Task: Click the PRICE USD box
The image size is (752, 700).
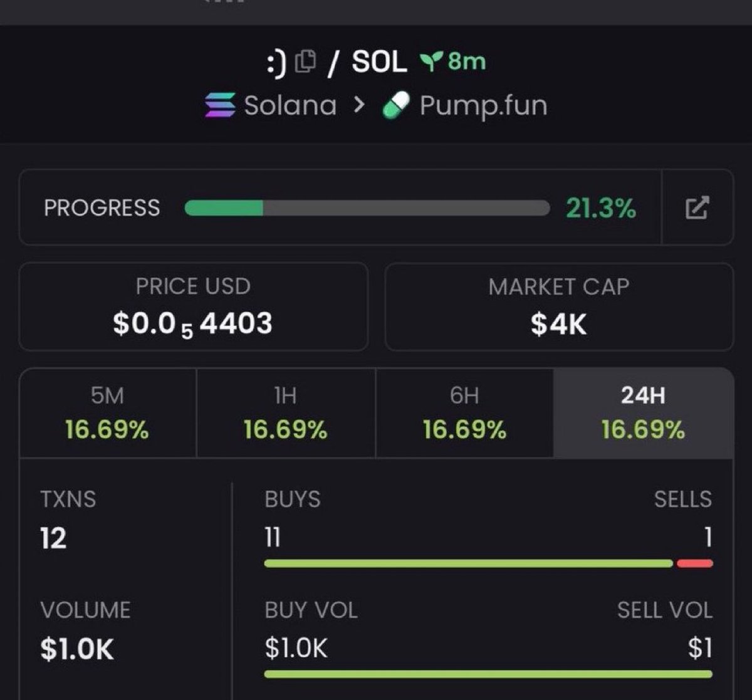Action: point(193,306)
